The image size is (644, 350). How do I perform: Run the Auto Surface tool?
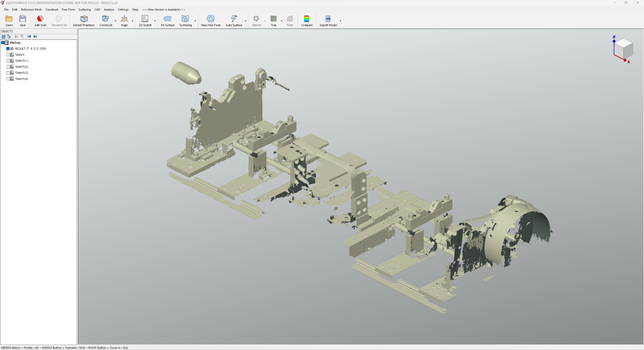234,20
